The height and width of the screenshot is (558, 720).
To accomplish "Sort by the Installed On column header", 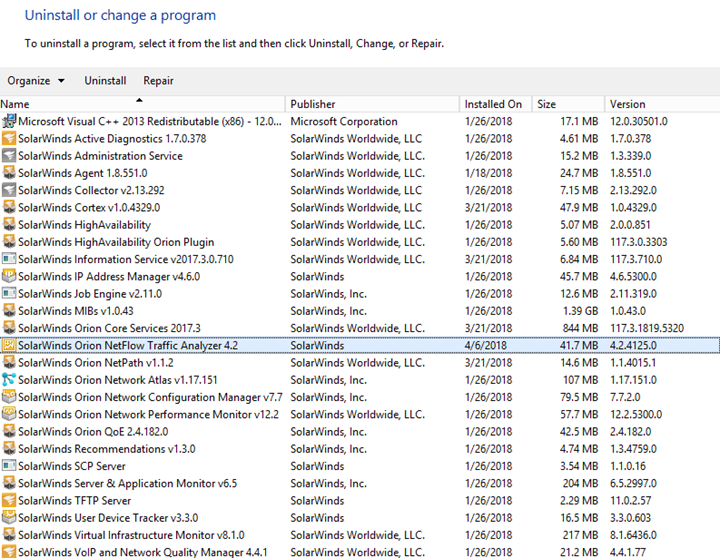I will click(496, 104).
